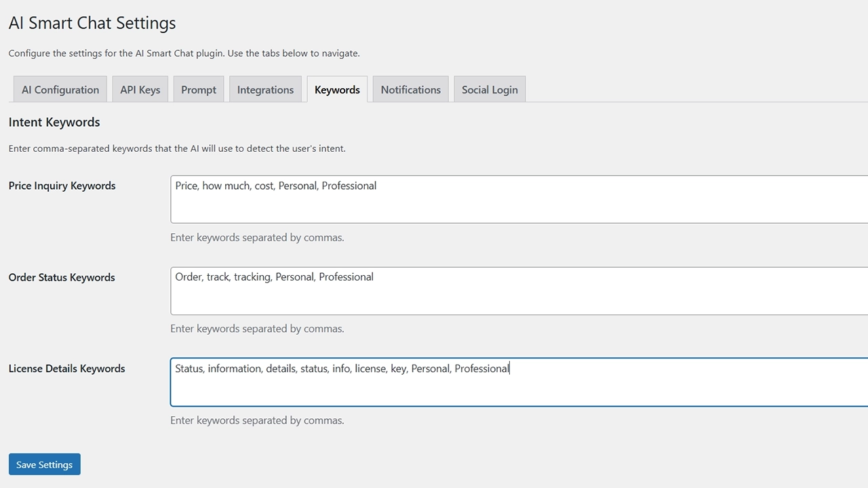Select the Prompt tab
Viewport: 868px width, 488px height.
click(x=199, y=89)
